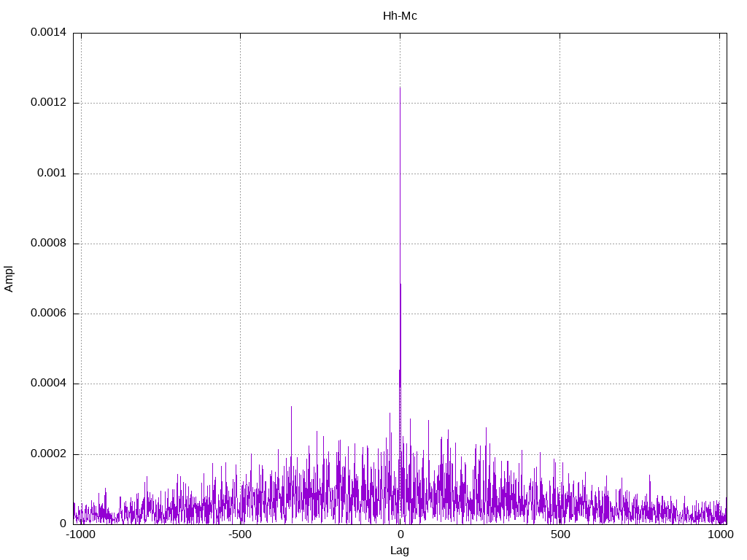Select the Ampl y-axis label
747x560 pixels.
pos(9,279)
